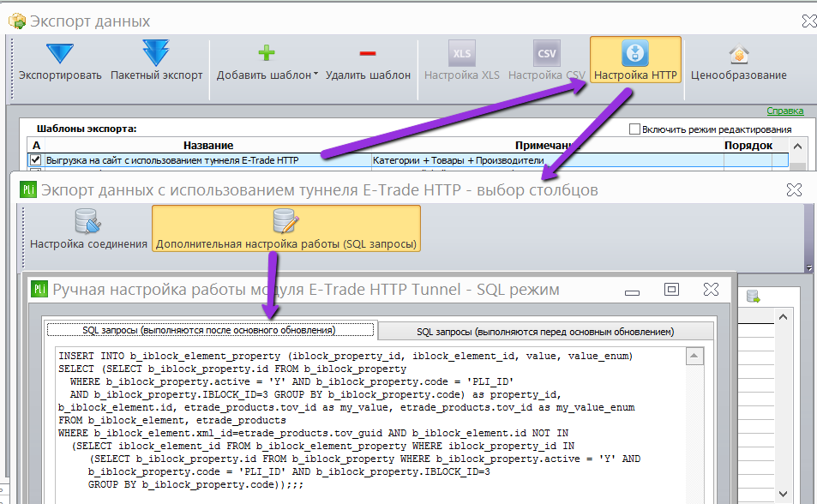Uncheck the Выгрузка на сайт template checkbox

point(35,160)
